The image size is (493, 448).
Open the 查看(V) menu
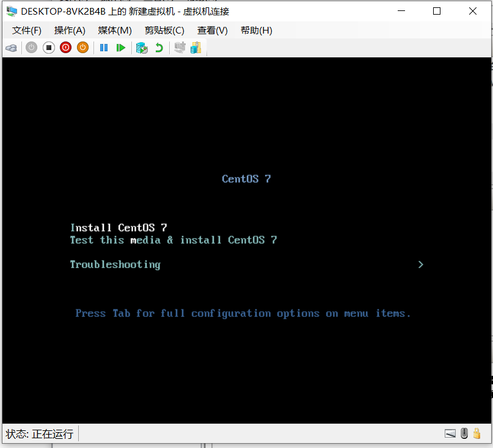[x=212, y=31]
